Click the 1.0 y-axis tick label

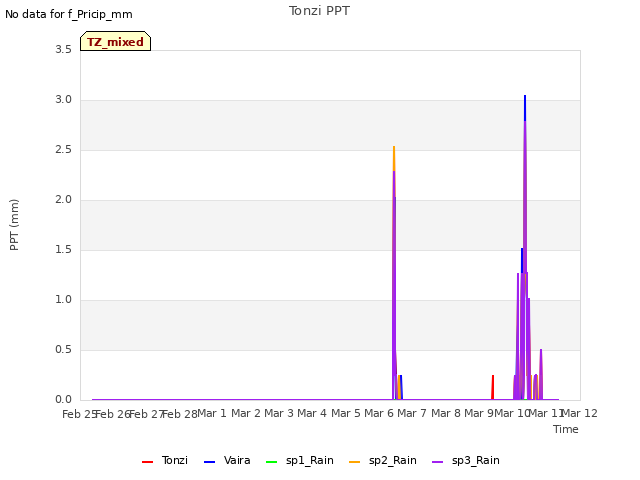(63, 300)
